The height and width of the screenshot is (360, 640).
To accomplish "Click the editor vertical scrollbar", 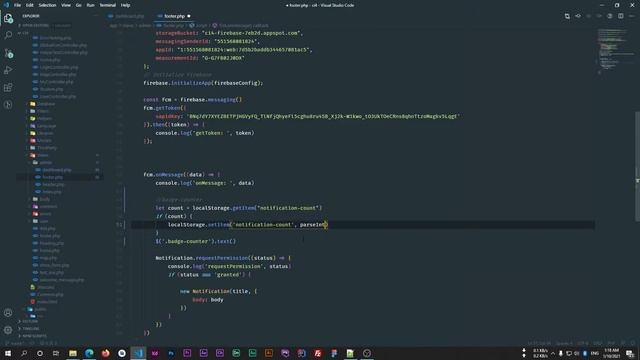I will click(637, 167).
